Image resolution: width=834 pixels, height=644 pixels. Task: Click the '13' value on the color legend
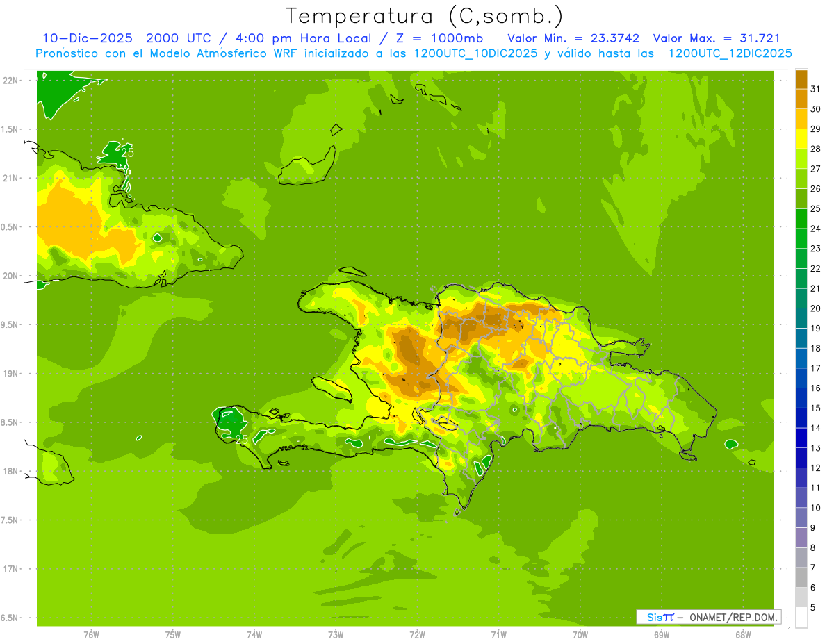pyautogui.click(x=816, y=447)
